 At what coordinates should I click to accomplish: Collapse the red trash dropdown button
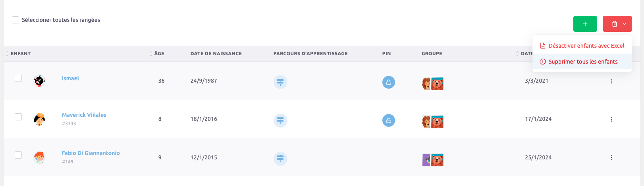click(617, 24)
